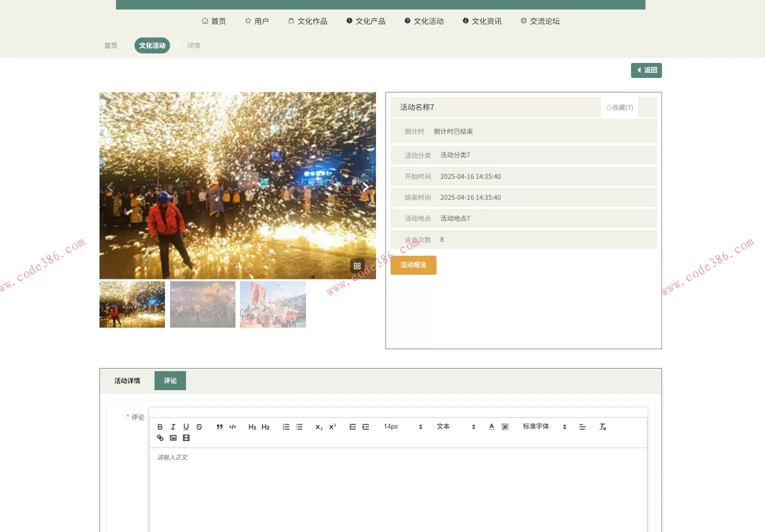Toggle strikethrough text formatting
This screenshot has width=765, height=532.
pyautogui.click(x=199, y=427)
